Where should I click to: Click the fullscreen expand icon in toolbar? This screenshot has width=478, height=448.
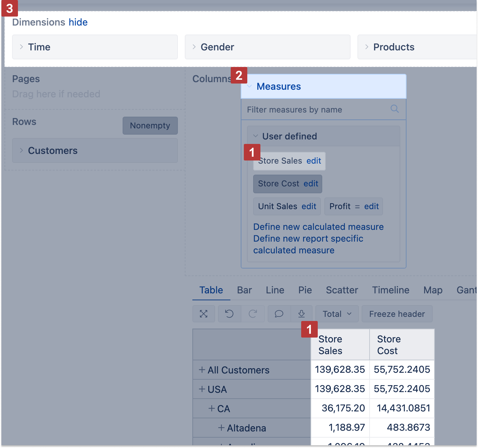point(204,314)
